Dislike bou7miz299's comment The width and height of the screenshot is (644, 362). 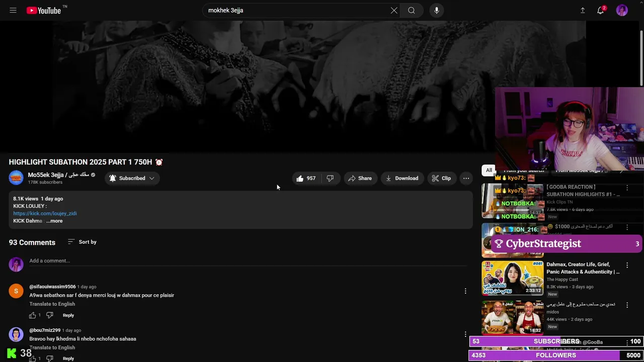[x=49, y=358]
